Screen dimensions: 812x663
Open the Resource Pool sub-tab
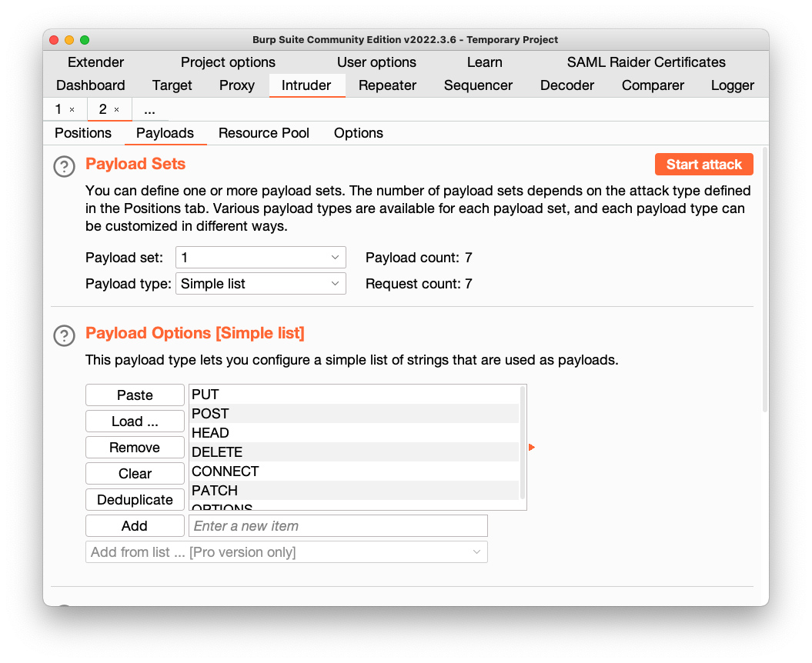click(263, 133)
